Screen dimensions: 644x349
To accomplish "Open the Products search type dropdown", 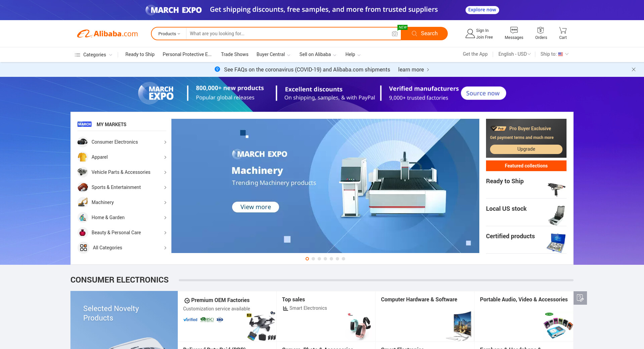I will point(169,34).
